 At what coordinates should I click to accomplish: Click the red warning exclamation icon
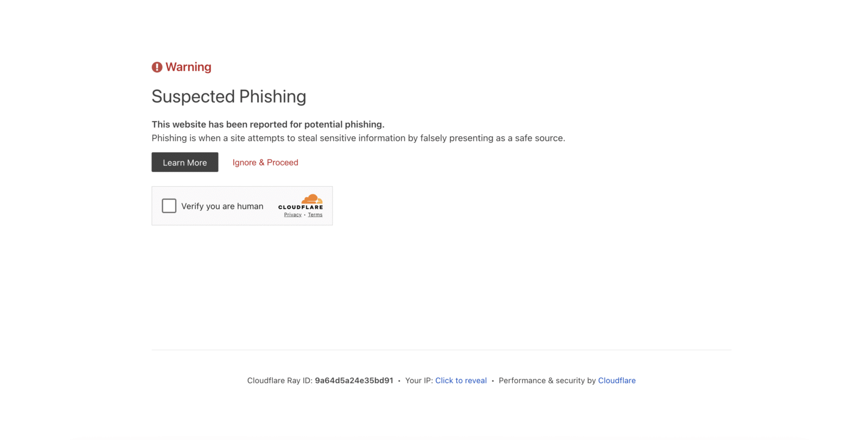pyautogui.click(x=157, y=67)
